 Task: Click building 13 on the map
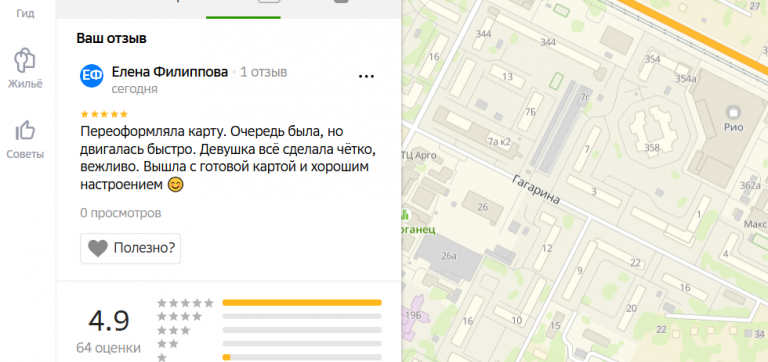pos(507,77)
